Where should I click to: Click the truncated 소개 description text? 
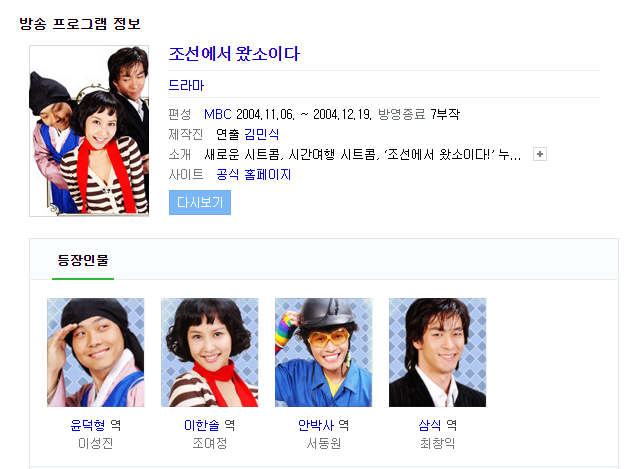tap(363, 155)
